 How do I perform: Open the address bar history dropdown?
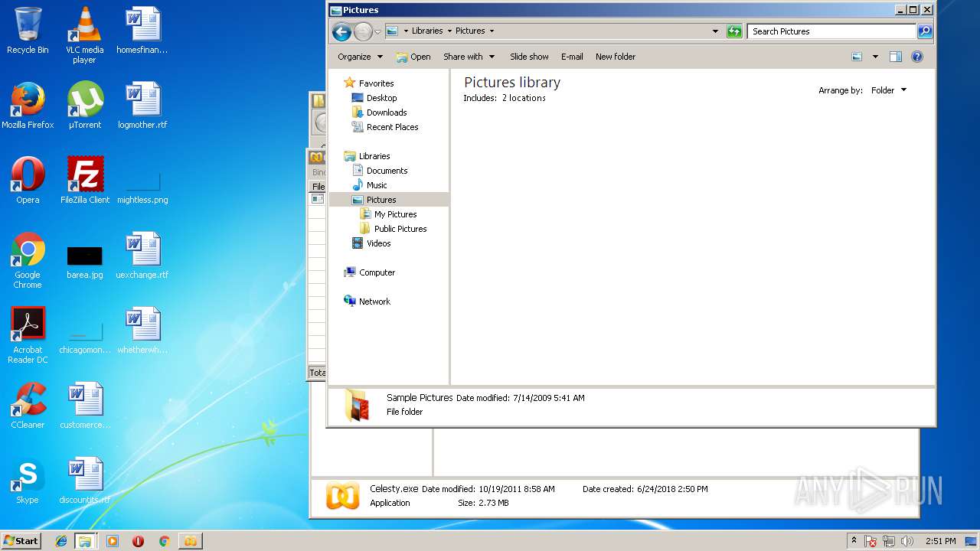pyautogui.click(x=715, y=31)
